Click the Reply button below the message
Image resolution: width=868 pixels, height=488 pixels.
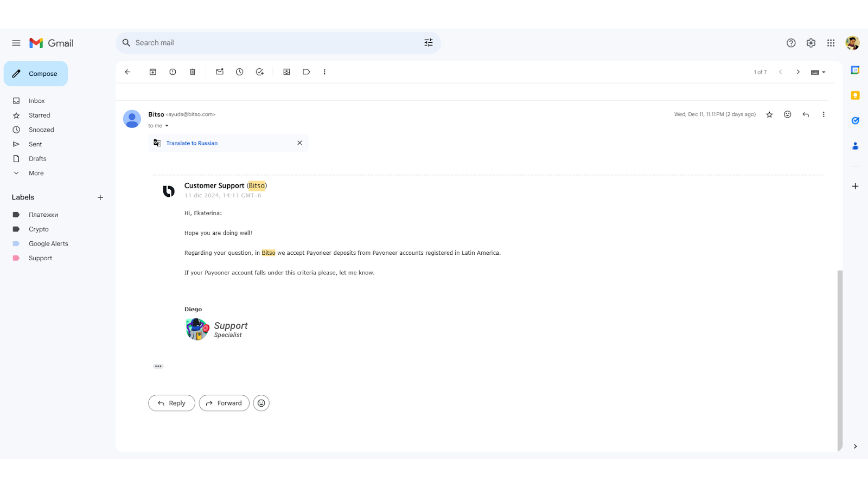171,403
